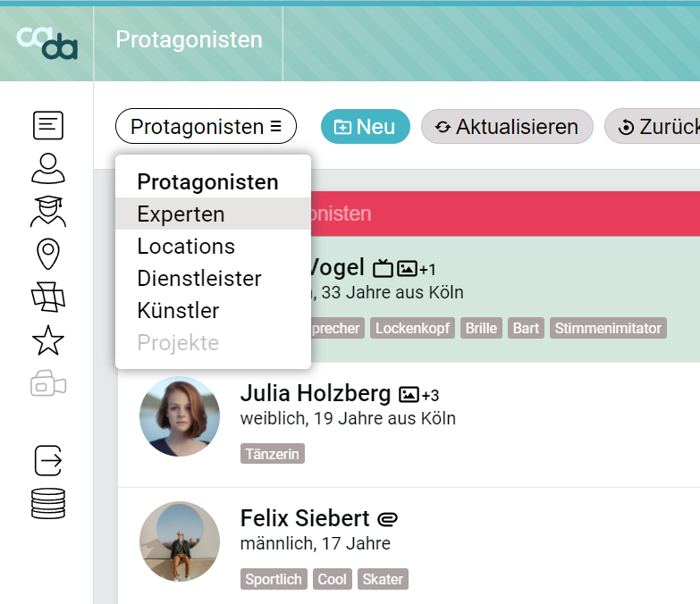
Task: Click Felix Siebert's avatar thumbnail
Action: pos(180,541)
